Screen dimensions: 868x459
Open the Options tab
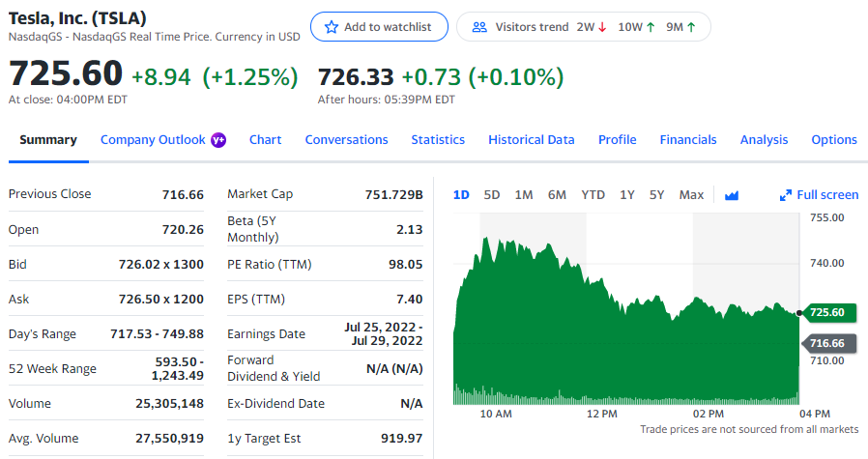pos(834,140)
